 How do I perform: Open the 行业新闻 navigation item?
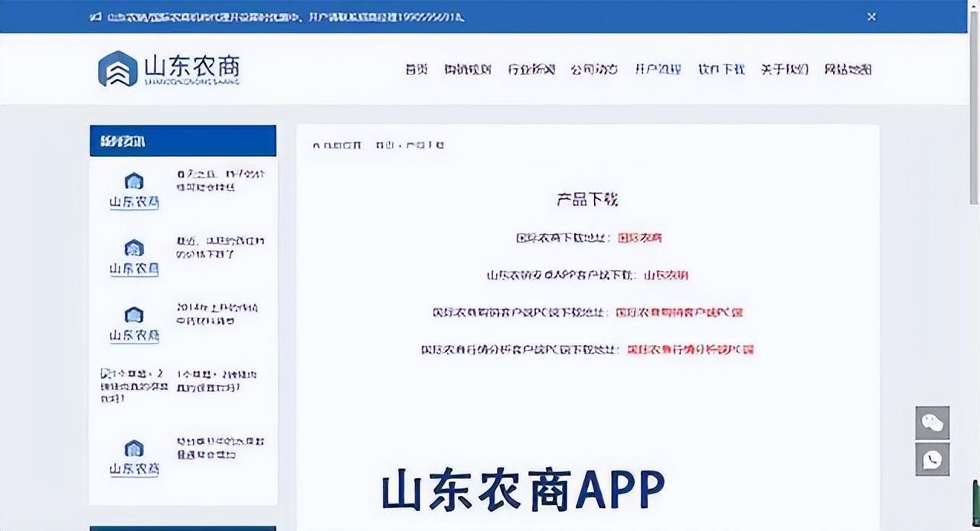(531, 69)
